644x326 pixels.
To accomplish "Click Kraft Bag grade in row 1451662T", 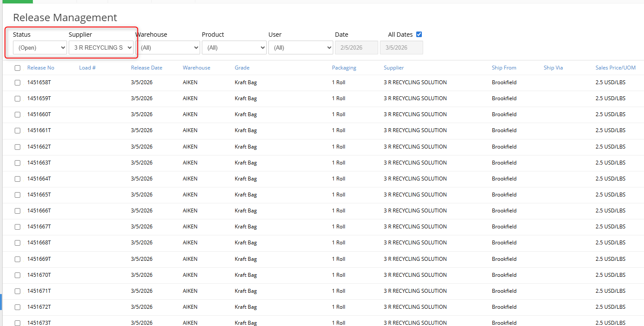I will click(246, 147).
